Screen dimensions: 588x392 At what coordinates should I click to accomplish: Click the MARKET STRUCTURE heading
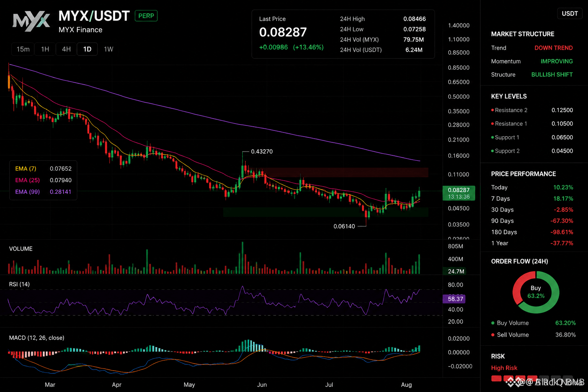pyautogui.click(x=523, y=34)
